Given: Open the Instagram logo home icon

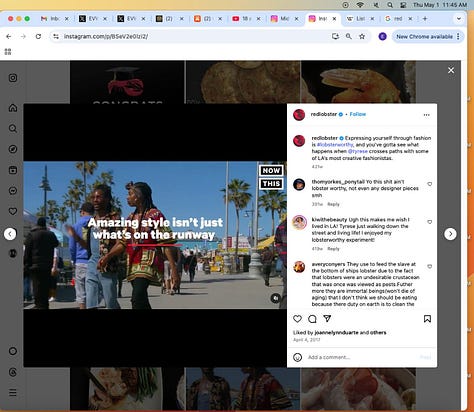Looking at the screenshot, I should 13,78.
